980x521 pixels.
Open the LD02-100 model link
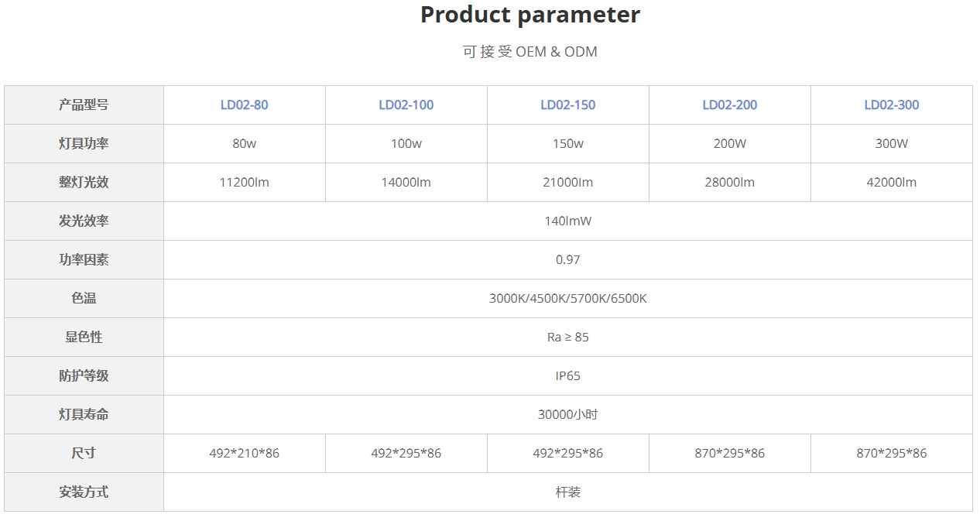click(x=406, y=105)
